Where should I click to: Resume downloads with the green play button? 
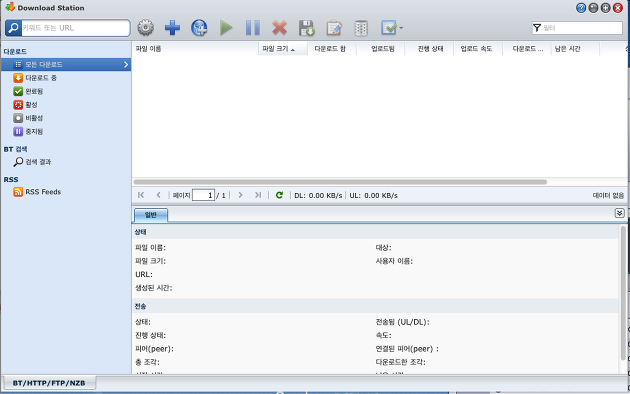[x=226, y=28]
